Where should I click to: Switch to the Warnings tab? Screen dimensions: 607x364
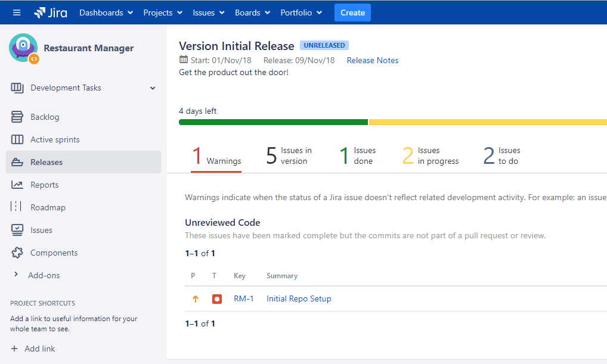pyautogui.click(x=216, y=155)
